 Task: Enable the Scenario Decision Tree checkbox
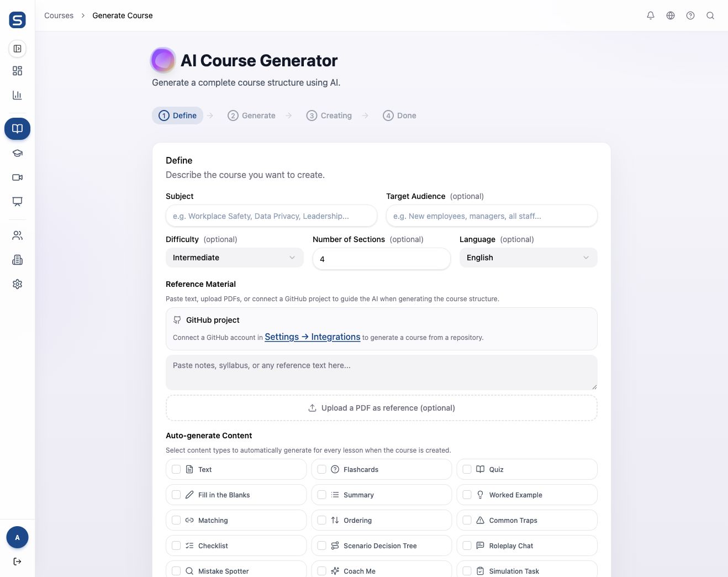click(322, 545)
